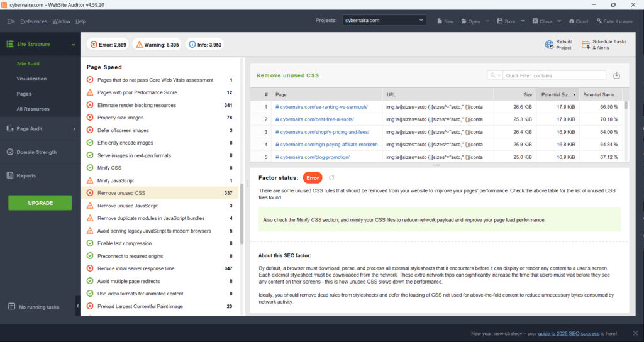Click the Close project icon
644x342 pixels.
tap(535, 21)
